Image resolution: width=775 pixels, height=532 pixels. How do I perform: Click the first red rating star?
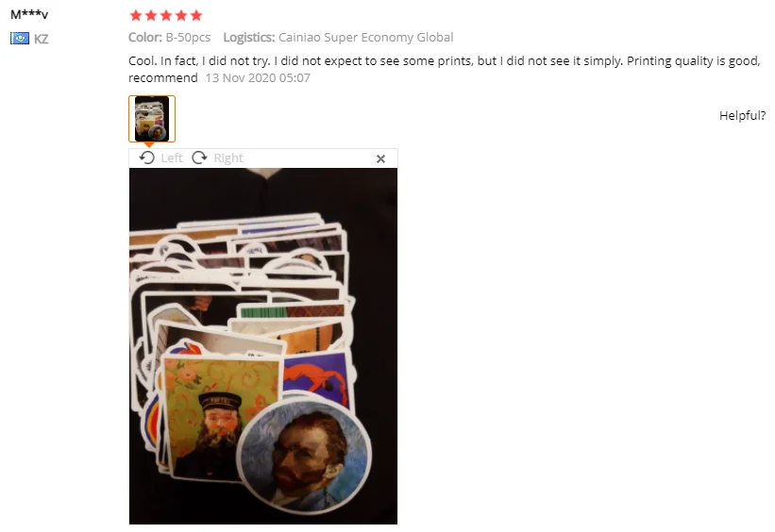135,15
